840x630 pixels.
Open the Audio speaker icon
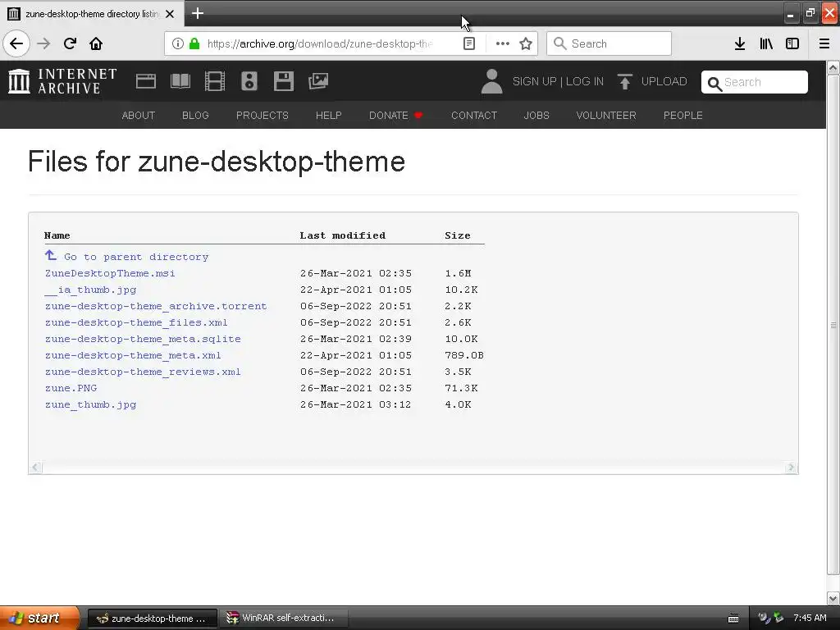(x=249, y=81)
